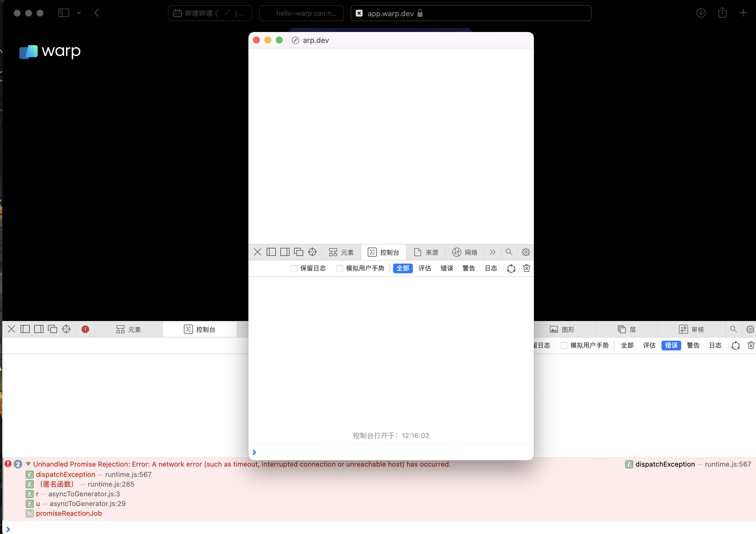Image resolution: width=756 pixels, height=534 pixels.
Task: Open Safari's share icon
Action: pos(722,13)
